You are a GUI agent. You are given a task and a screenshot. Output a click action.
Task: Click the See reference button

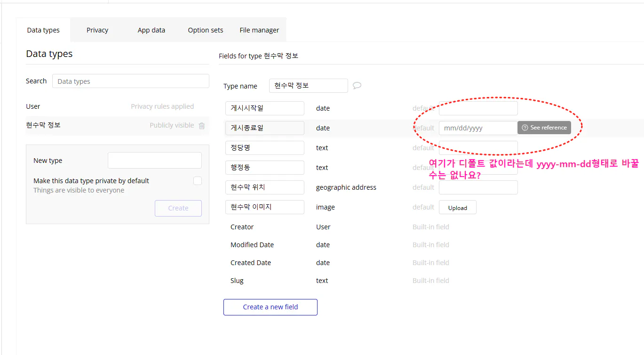pyautogui.click(x=544, y=128)
